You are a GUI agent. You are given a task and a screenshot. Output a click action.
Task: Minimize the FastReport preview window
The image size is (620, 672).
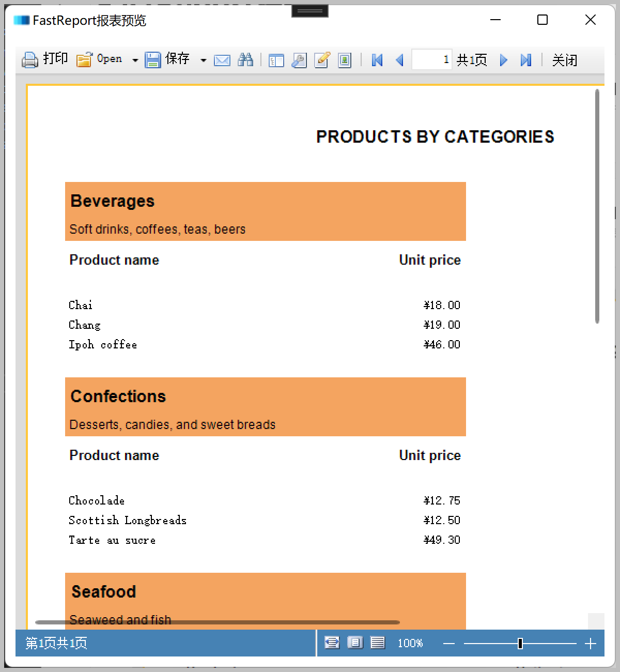click(495, 20)
